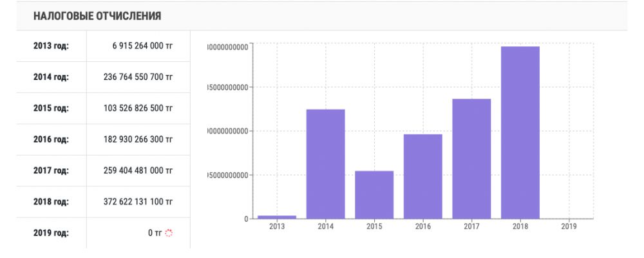Select the shortest tall bar for 2015
This screenshot has height=258, width=644.
point(374,195)
